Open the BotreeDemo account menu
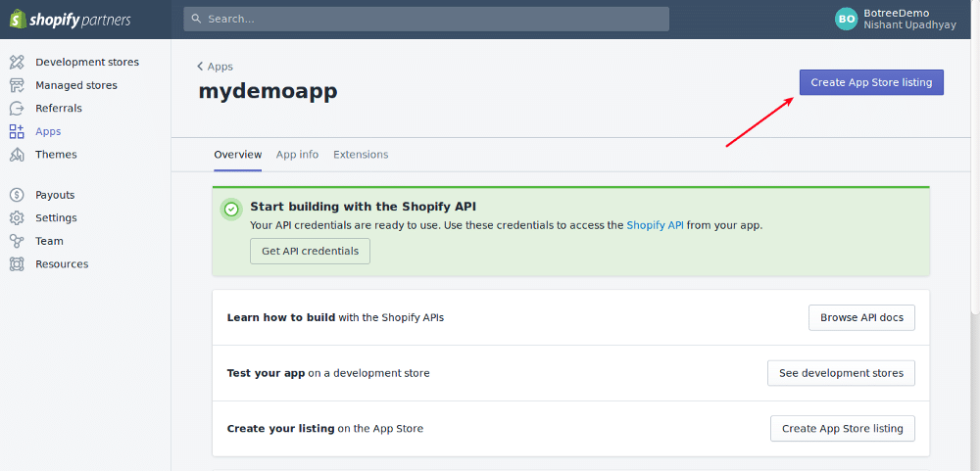This screenshot has height=471, width=980. point(896,19)
